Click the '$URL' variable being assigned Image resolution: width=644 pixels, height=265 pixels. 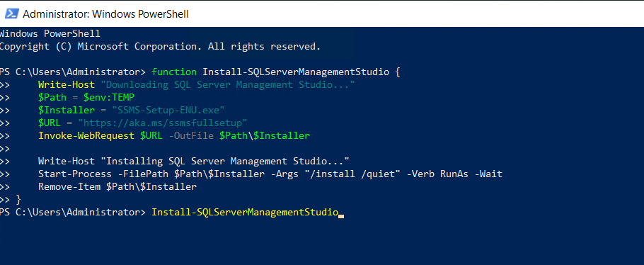click(50, 123)
